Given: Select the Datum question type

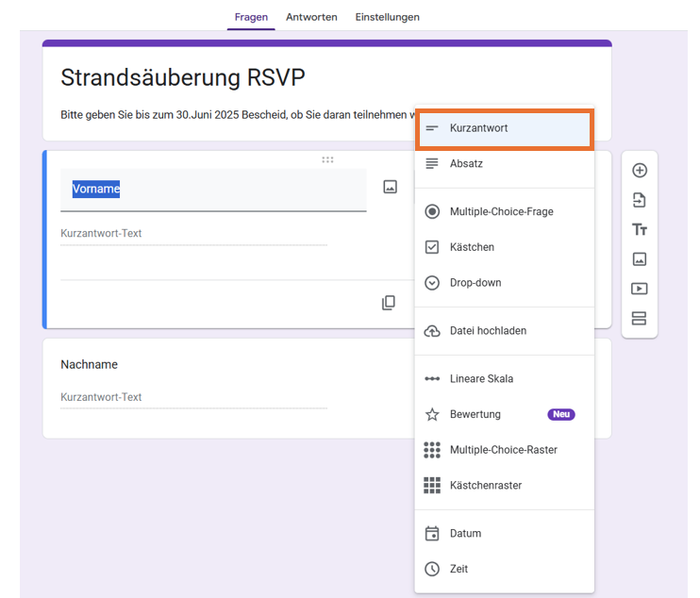Looking at the screenshot, I should 465,534.
